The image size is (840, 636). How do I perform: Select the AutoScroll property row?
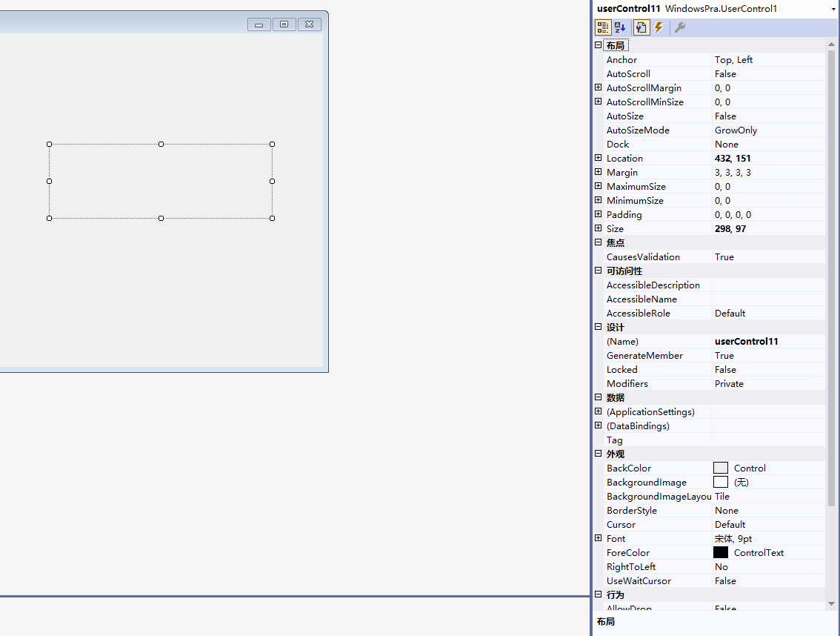click(x=715, y=73)
